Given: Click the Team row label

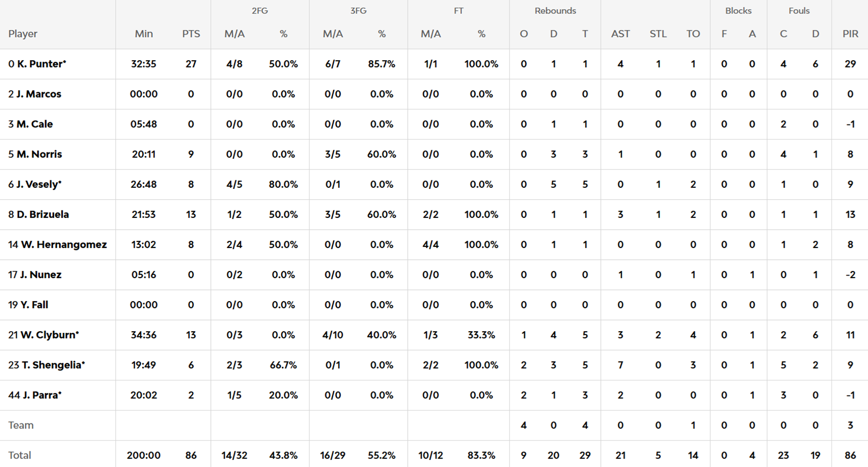Looking at the screenshot, I should pyautogui.click(x=21, y=425).
